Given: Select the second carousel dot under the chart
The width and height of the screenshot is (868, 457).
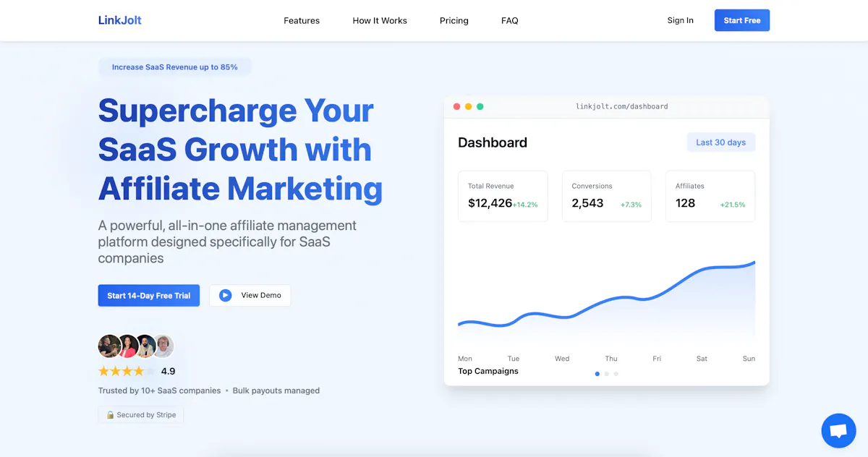Looking at the screenshot, I should (606, 374).
